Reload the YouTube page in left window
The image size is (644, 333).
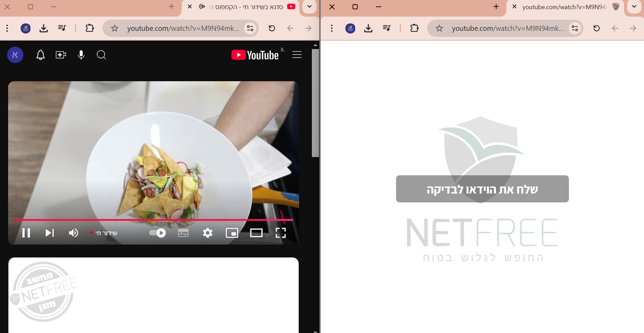[x=272, y=28]
